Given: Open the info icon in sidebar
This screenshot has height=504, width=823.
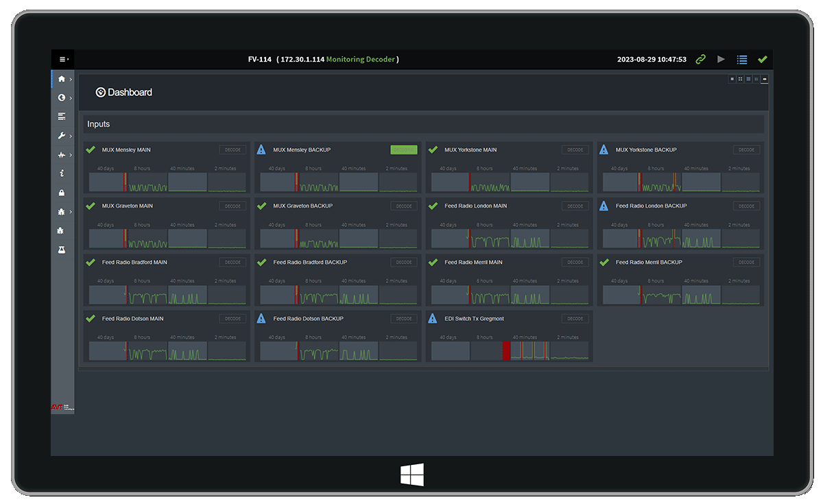Looking at the screenshot, I should pos(62,173).
